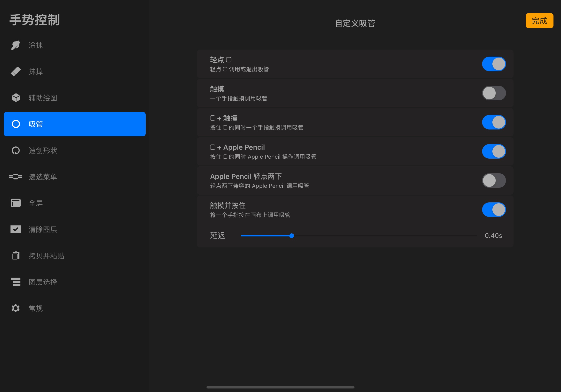Viewport: 561px width, 392px height.
Task: Click the QuickMenu icon beside 速选菜单
Action: tap(16, 176)
